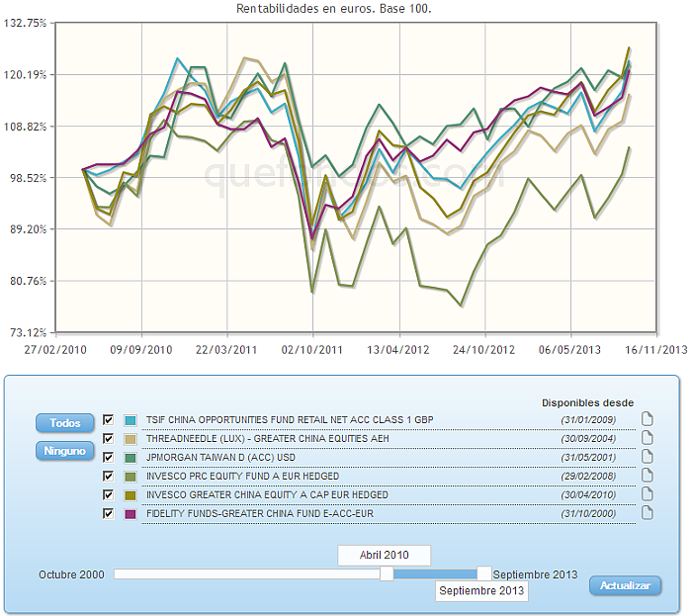
Task: Toggle JPMorgan Taiwan D (ACC) USD checkbox
Action: pos(108,457)
